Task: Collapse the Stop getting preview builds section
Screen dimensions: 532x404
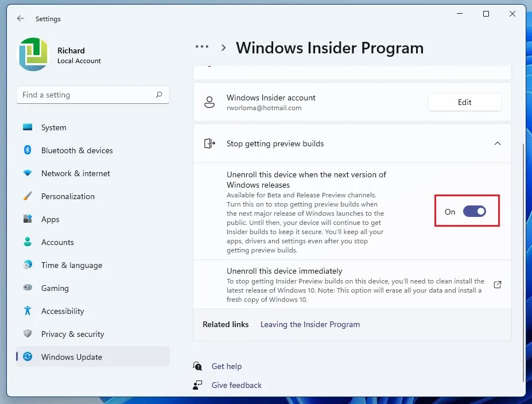Action: pos(498,143)
